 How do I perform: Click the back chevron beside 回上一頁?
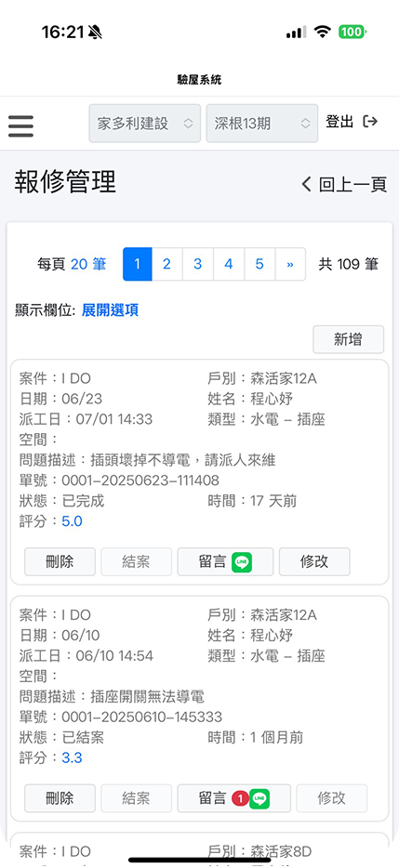pos(306,184)
